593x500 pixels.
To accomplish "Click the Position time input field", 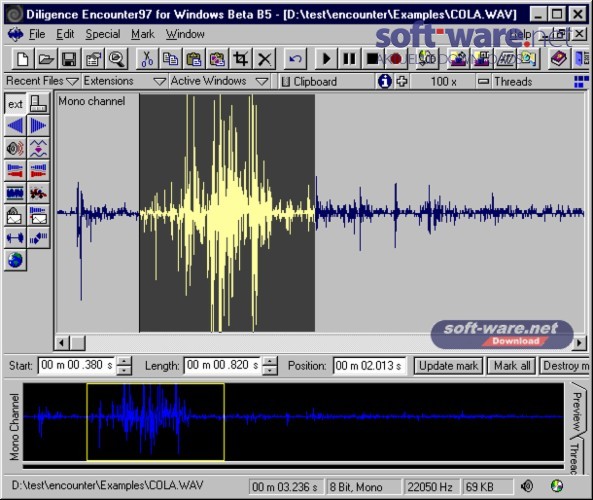I will (x=369, y=366).
